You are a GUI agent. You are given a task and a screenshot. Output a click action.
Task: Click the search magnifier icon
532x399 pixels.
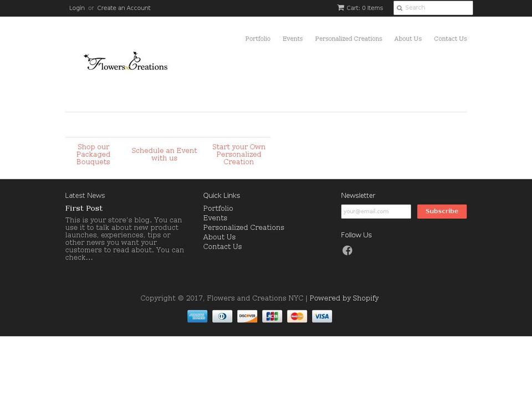tap(400, 8)
